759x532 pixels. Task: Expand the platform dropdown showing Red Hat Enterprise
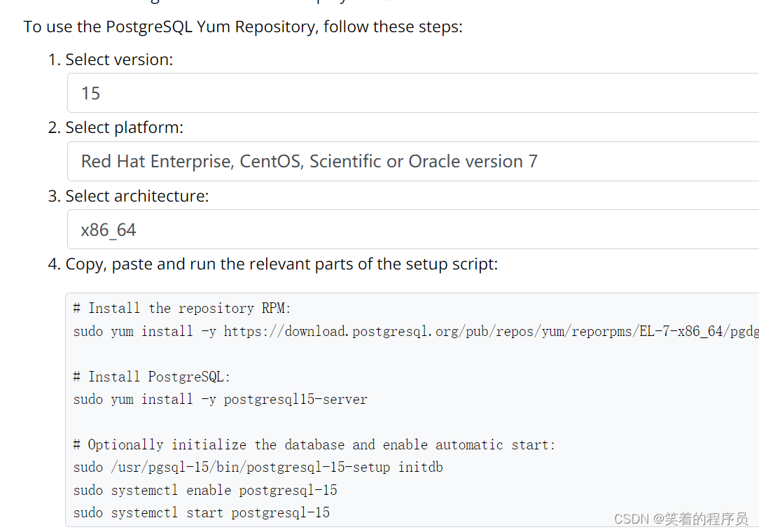coord(413,161)
